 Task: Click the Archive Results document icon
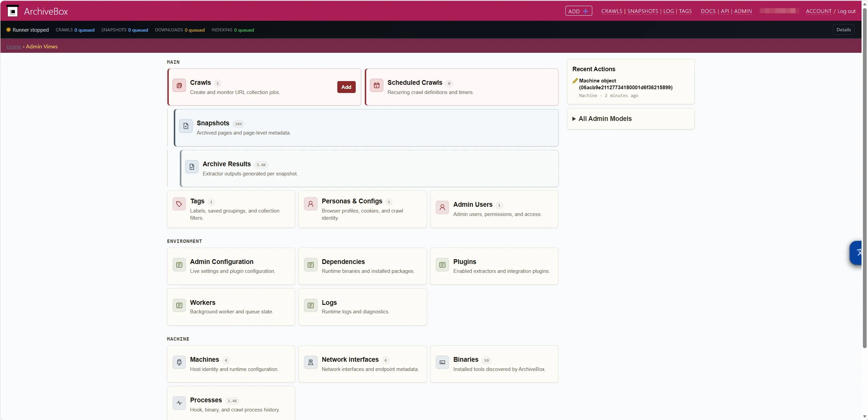[x=192, y=167]
